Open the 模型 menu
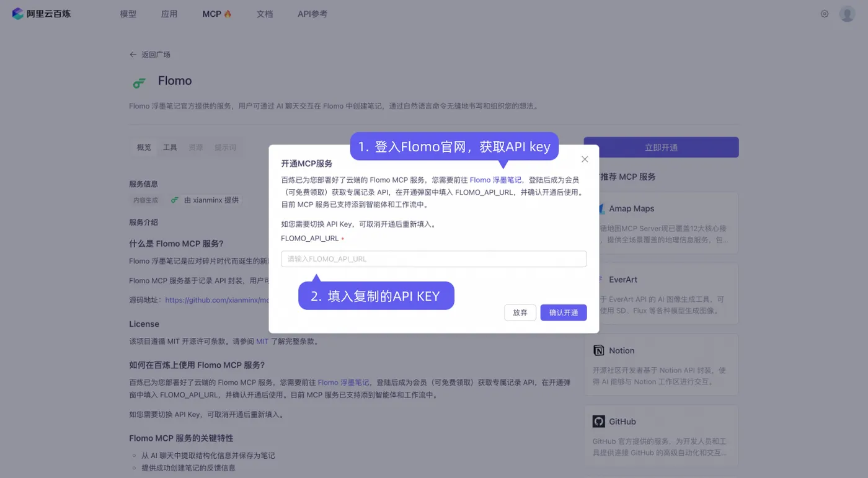Image resolution: width=868 pixels, height=478 pixels. 128,14
